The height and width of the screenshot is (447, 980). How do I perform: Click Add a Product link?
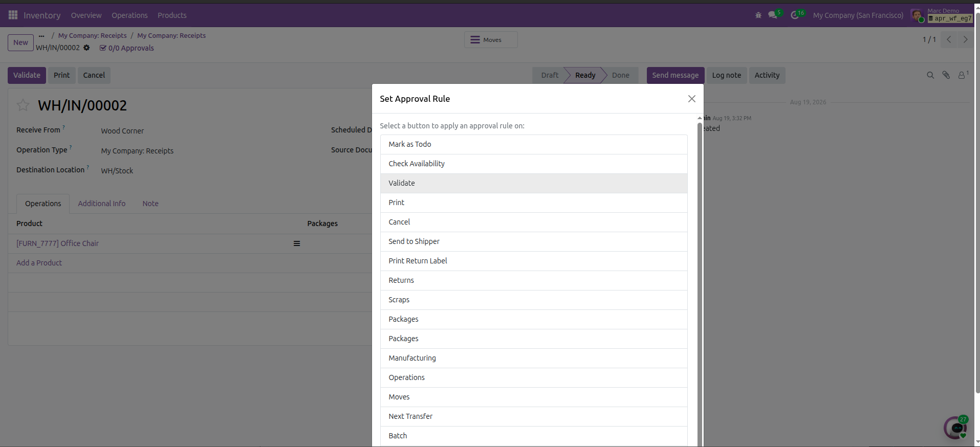(x=39, y=263)
